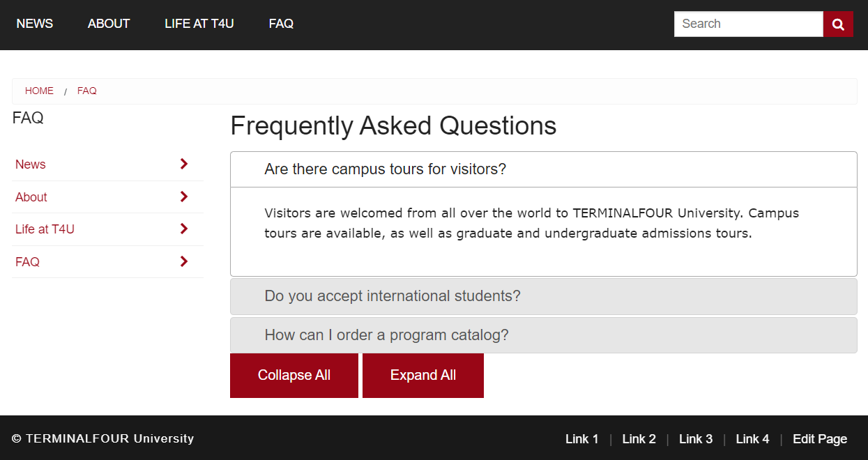Click the chevron arrow beside sidebar FAQ
The height and width of the screenshot is (460, 868).
point(184,261)
